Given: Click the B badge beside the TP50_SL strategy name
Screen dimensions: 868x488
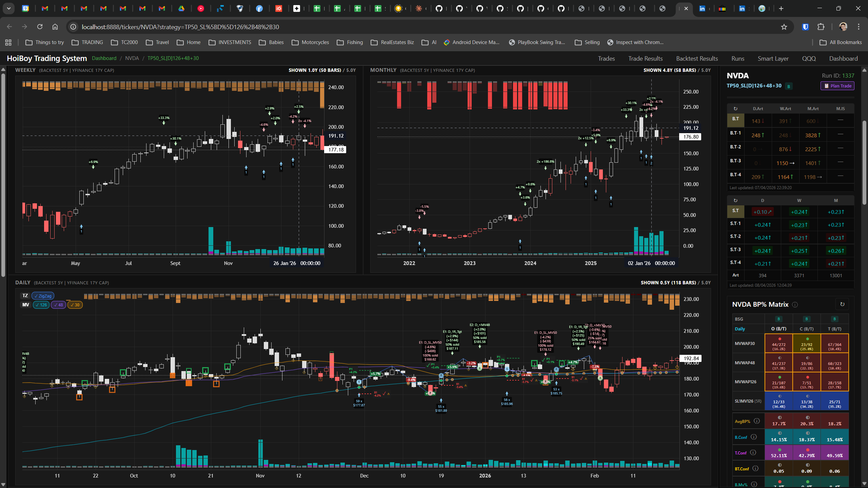Looking at the screenshot, I should pyautogui.click(x=789, y=86).
